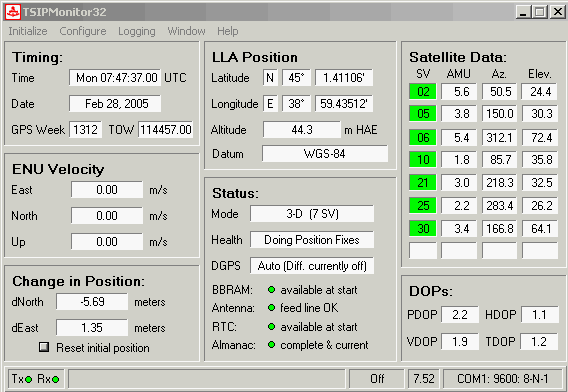Select satellite SV 05 green cell
Image resolution: width=568 pixels, height=392 pixels.
coord(423,114)
